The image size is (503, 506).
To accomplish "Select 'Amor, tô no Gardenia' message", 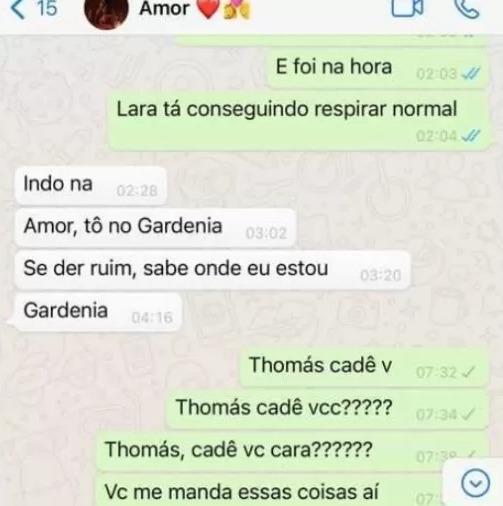I will 155,228.
